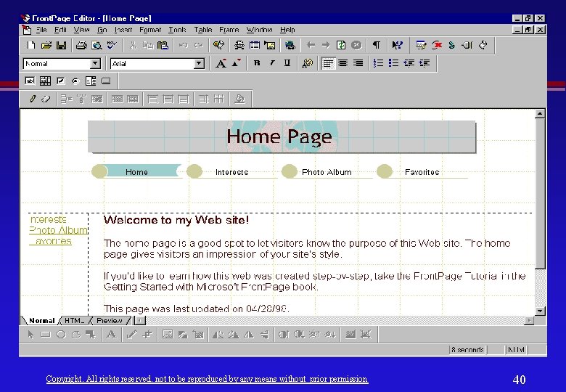The image size is (566, 392).
Task: Decrease text size with small A icon
Action: [236, 63]
